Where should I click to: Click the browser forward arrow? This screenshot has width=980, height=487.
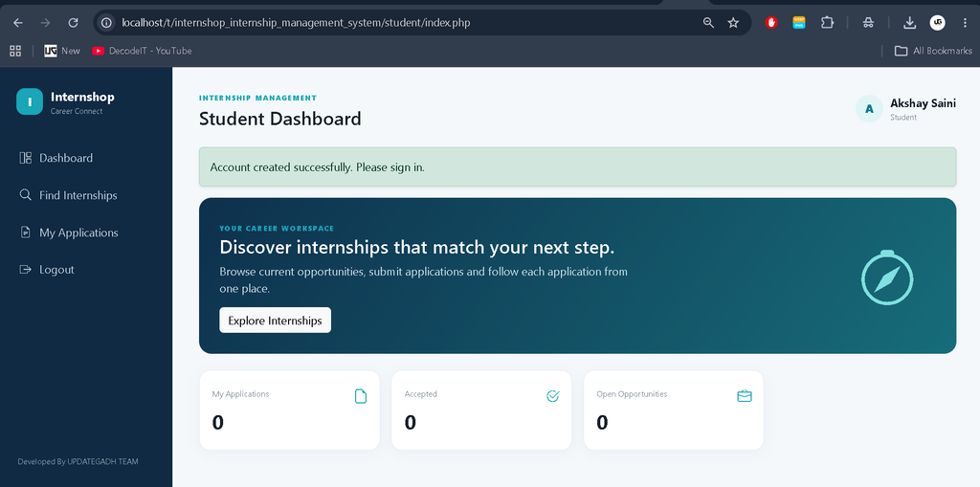click(x=45, y=23)
